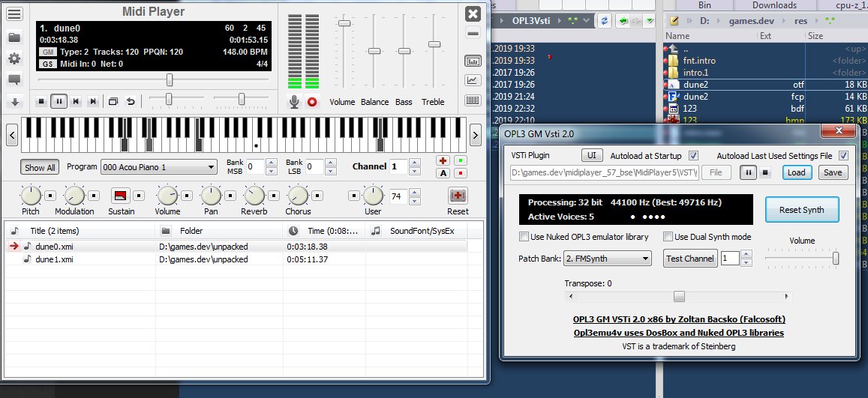Toggle the small square next to Sustain
The height and width of the screenshot is (398, 868).
(x=139, y=195)
